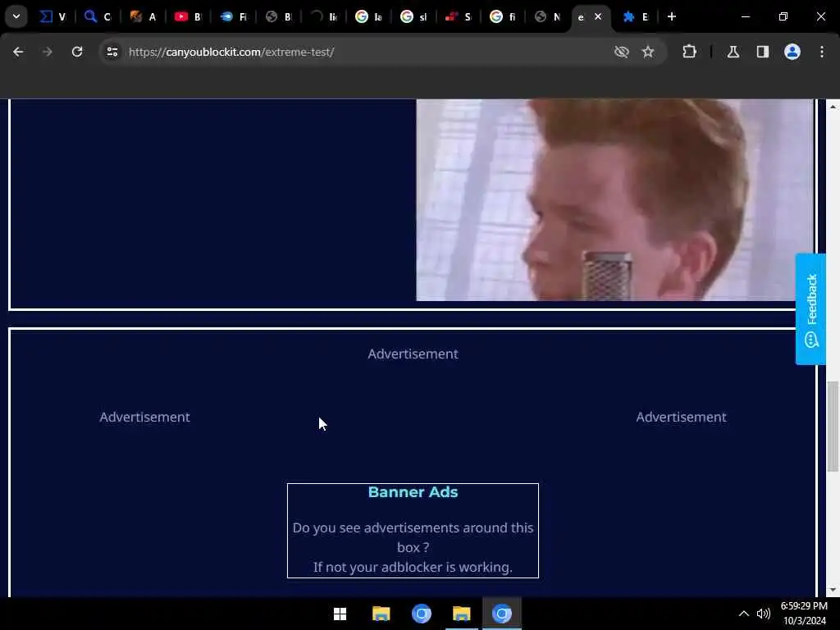Open a new browser tab
Screen dimensions: 840x630
[x=671, y=16]
